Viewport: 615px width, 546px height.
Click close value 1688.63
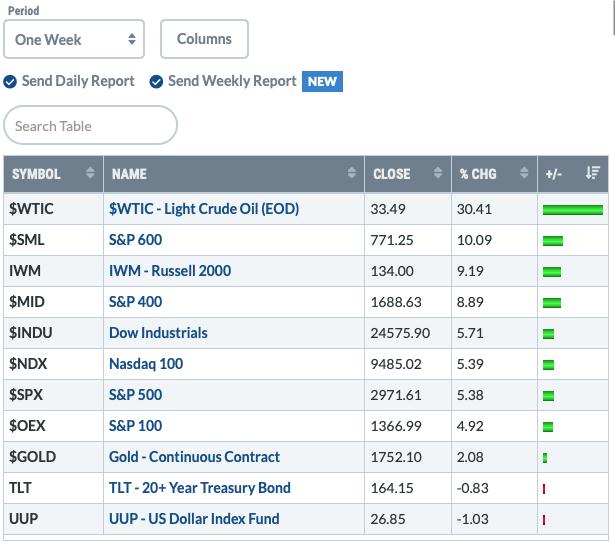click(x=396, y=302)
